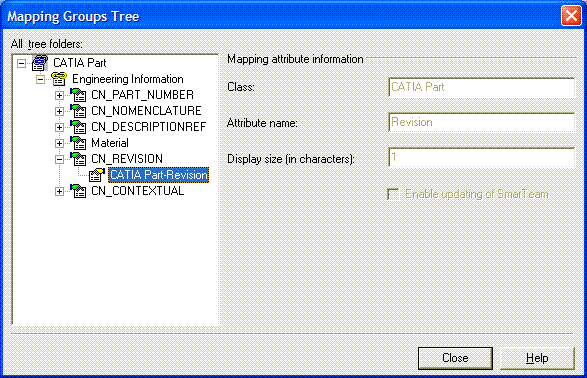Select the CN_PART_NUMBER tree label
The height and width of the screenshot is (378, 587).
(x=142, y=95)
